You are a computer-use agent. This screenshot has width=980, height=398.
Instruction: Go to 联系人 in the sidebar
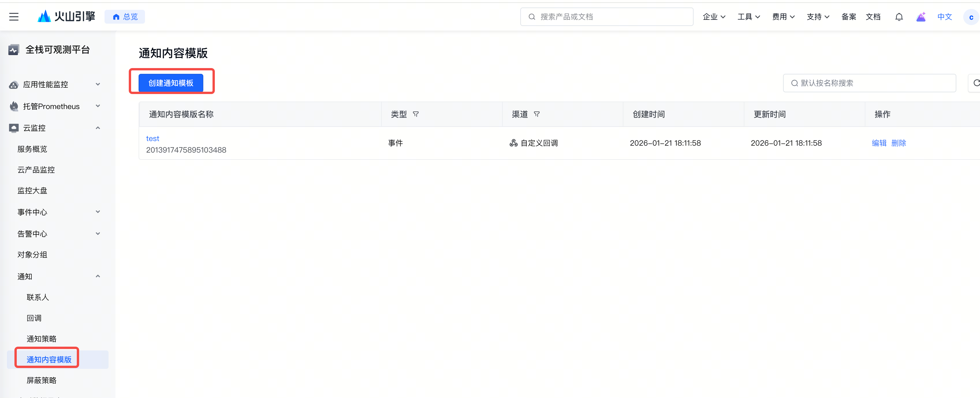coord(38,297)
